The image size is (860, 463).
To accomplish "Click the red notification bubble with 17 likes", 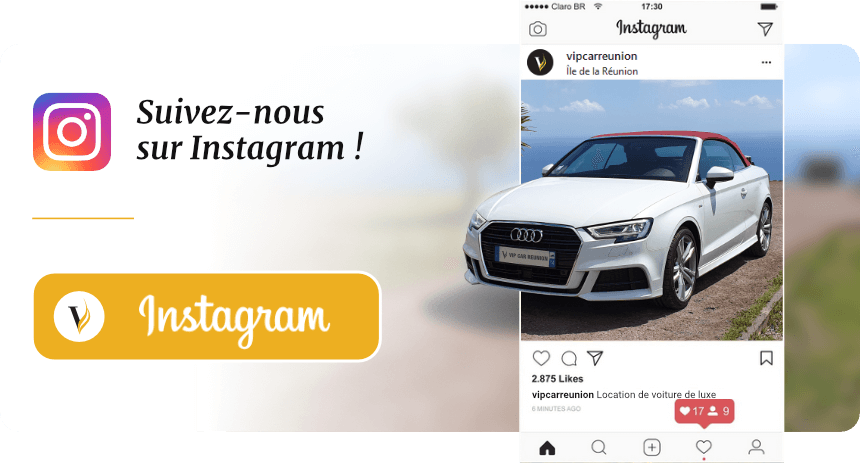I will coord(704,412).
